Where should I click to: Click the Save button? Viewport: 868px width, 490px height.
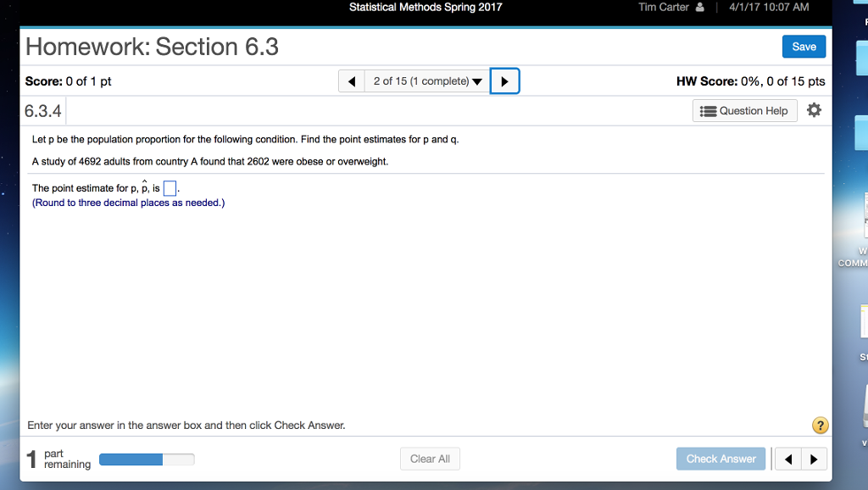point(804,47)
